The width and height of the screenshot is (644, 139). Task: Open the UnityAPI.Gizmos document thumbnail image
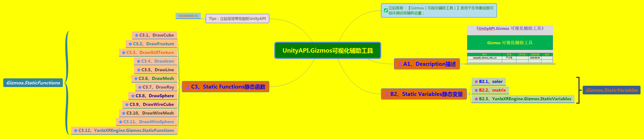click(x=510, y=44)
